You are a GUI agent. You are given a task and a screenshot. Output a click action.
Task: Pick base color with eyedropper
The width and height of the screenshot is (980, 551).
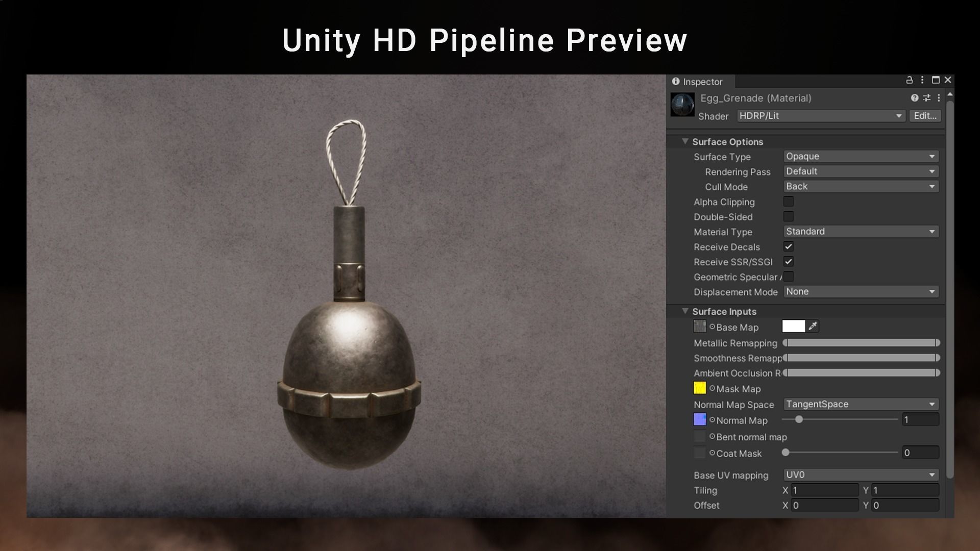(x=813, y=326)
